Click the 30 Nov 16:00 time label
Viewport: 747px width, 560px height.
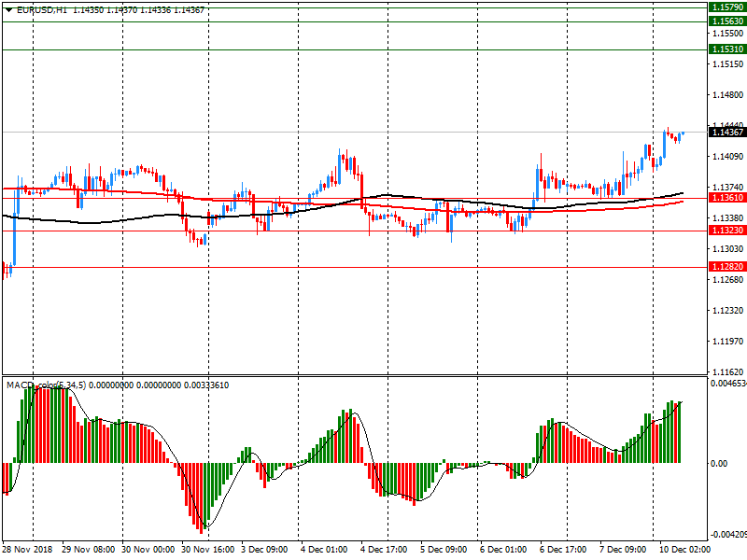(207, 550)
